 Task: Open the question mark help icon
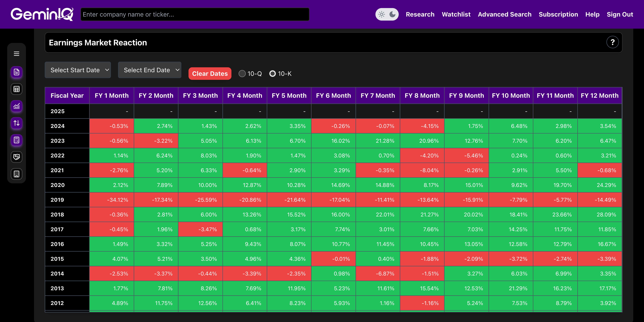pos(612,42)
